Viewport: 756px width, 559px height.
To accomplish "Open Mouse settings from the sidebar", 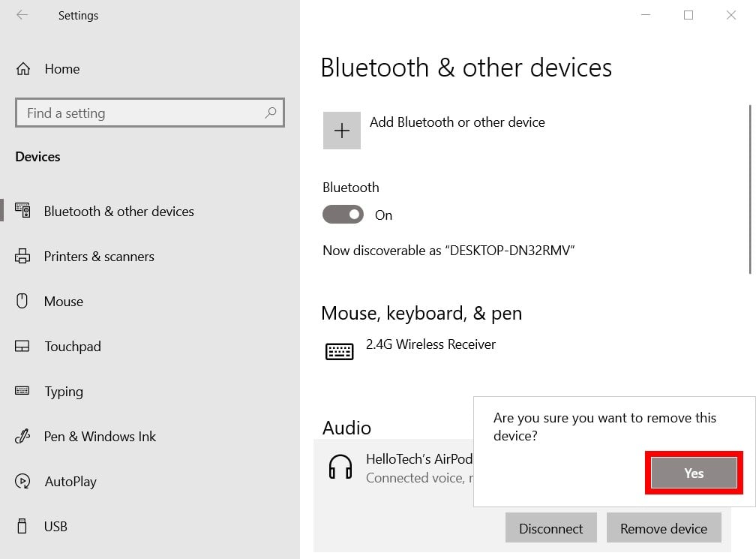I will click(x=23, y=301).
